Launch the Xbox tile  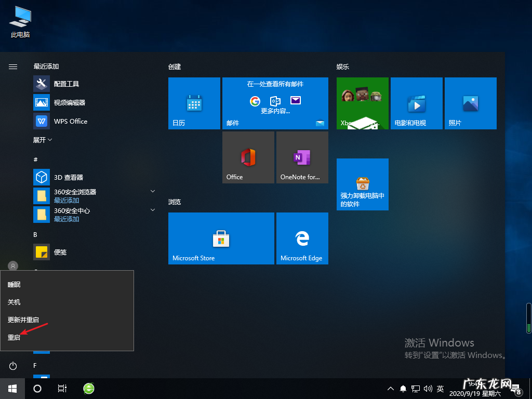[x=362, y=103]
